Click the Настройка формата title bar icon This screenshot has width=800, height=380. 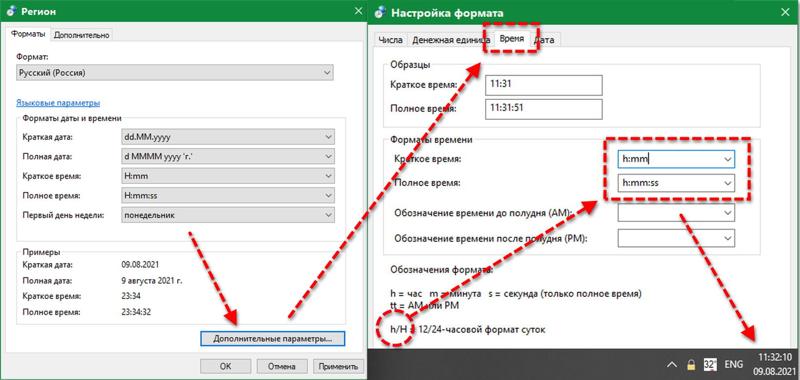point(380,12)
